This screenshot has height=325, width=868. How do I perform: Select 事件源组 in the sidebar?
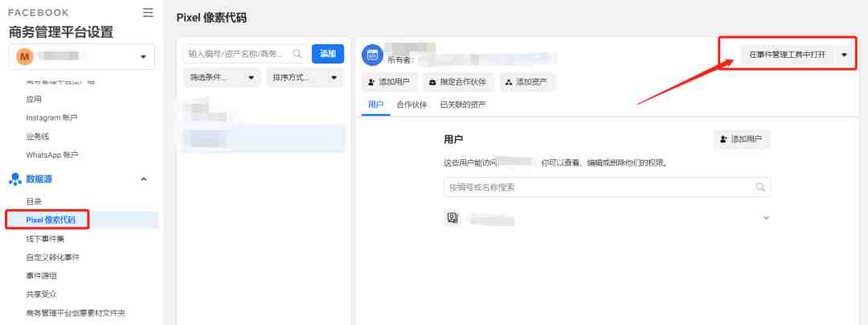[42, 275]
